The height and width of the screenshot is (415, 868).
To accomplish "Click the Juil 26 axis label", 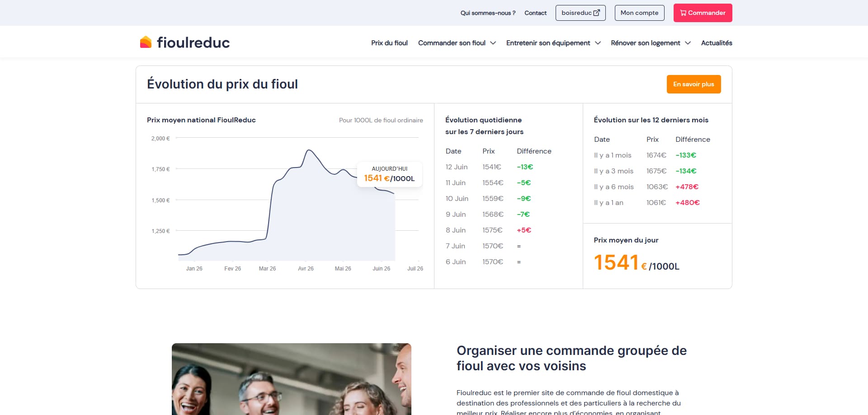I will coord(415,269).
